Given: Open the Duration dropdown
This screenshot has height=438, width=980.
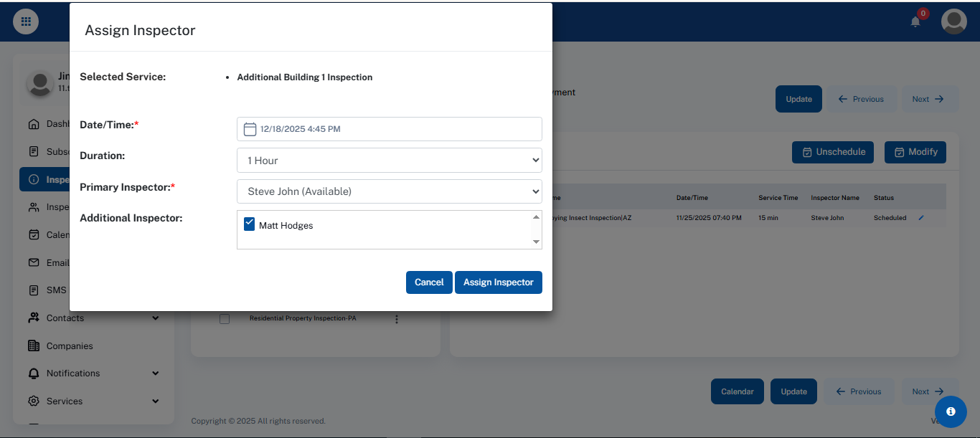Looking at the screenshot, I should click(389, 161).
